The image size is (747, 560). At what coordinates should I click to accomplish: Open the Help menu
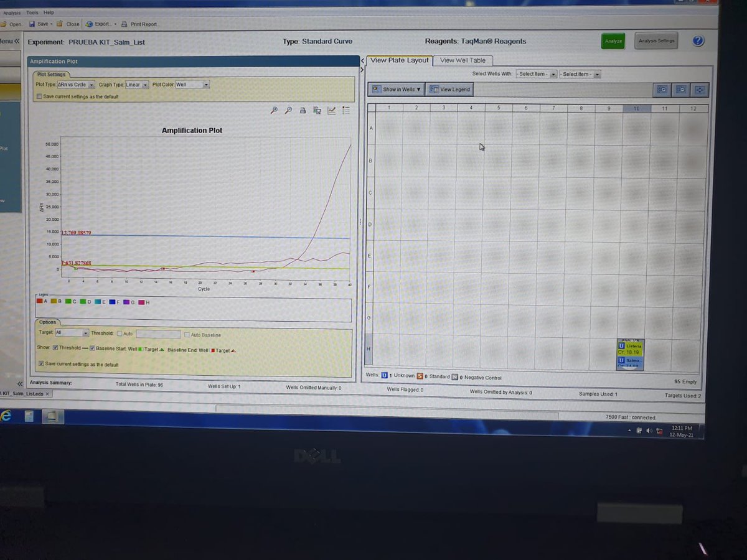(x=49, y=12)
